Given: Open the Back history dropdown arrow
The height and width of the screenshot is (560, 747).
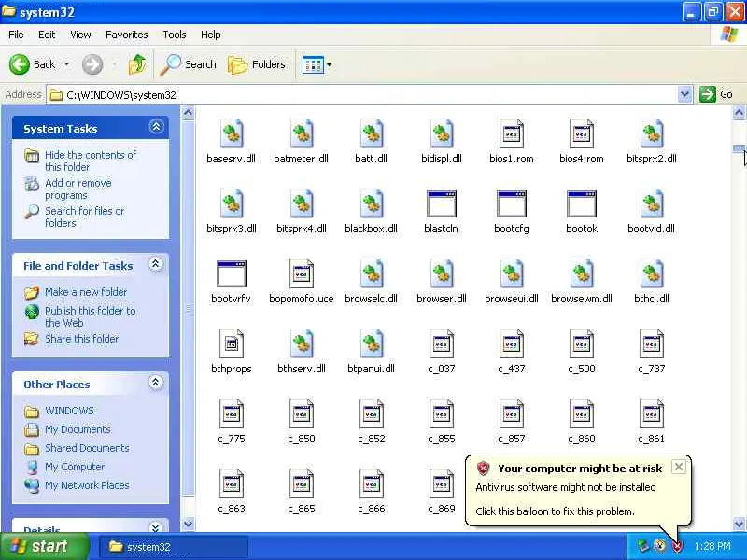Looking at the screenshot, I should [66, 64].
